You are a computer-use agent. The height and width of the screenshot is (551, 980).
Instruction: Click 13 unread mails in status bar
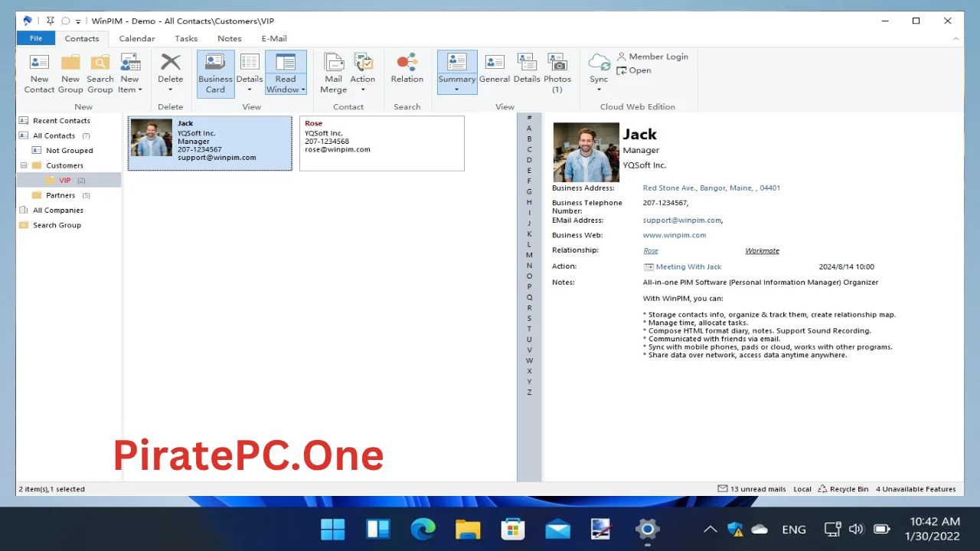(752, 489)
